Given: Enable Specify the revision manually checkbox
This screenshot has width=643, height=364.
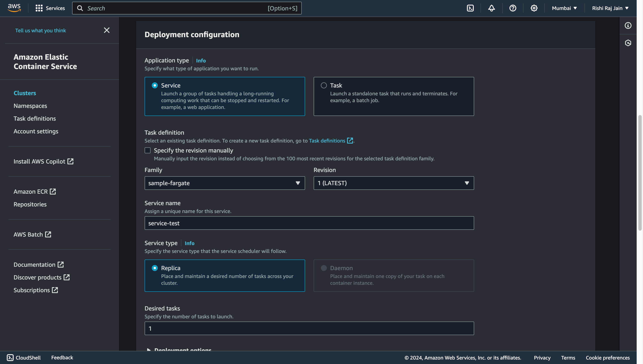Looking at the screenshot, I should tap(148, 150).
